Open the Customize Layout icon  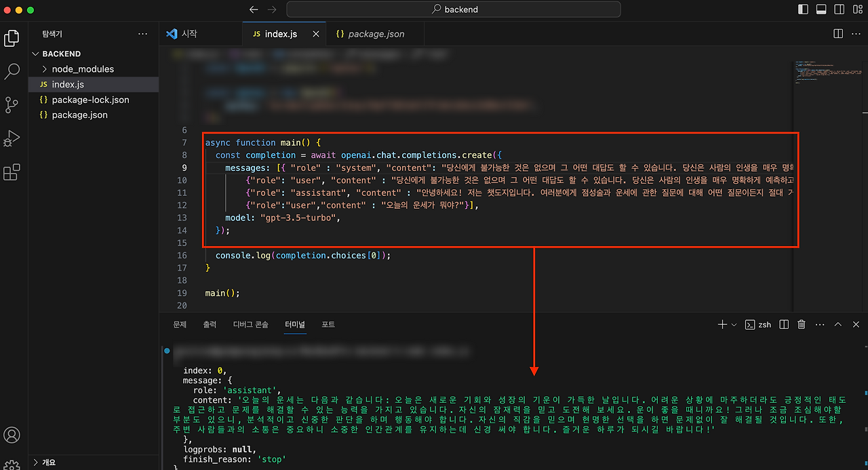857,9
